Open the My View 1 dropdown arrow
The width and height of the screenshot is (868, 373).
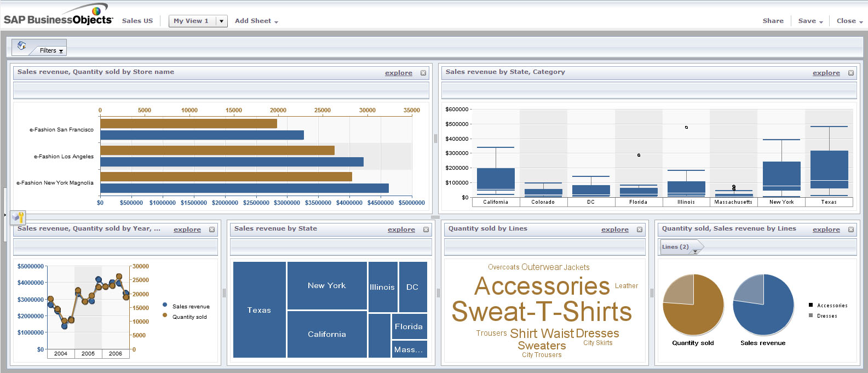(x=221, y=21)
